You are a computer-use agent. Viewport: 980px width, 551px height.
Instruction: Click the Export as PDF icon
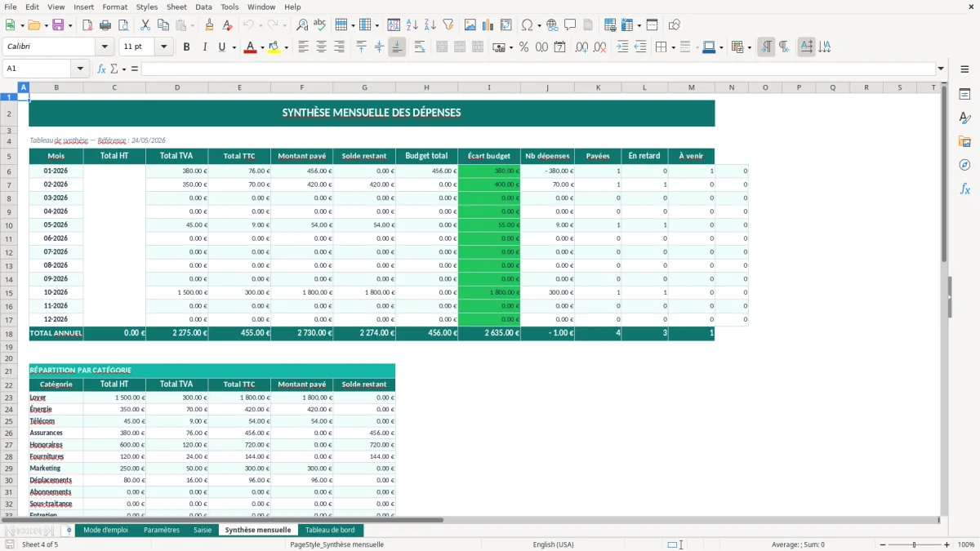[x=87, y=25]
